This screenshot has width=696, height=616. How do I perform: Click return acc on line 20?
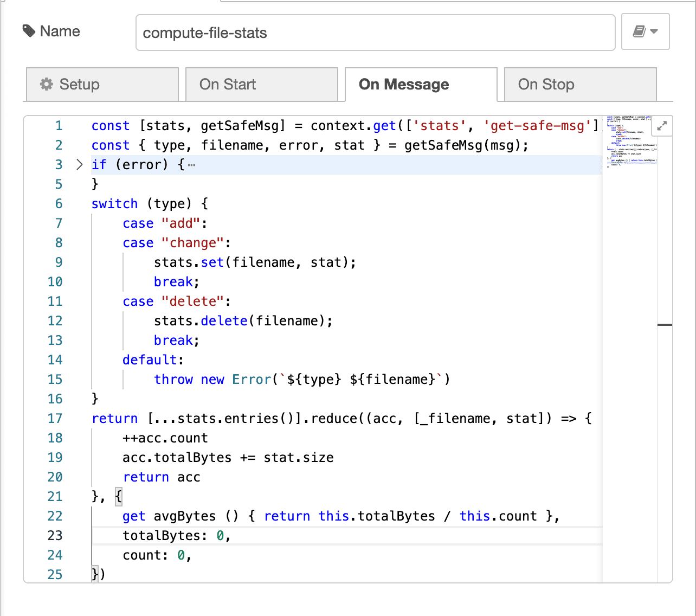point(162,477)
